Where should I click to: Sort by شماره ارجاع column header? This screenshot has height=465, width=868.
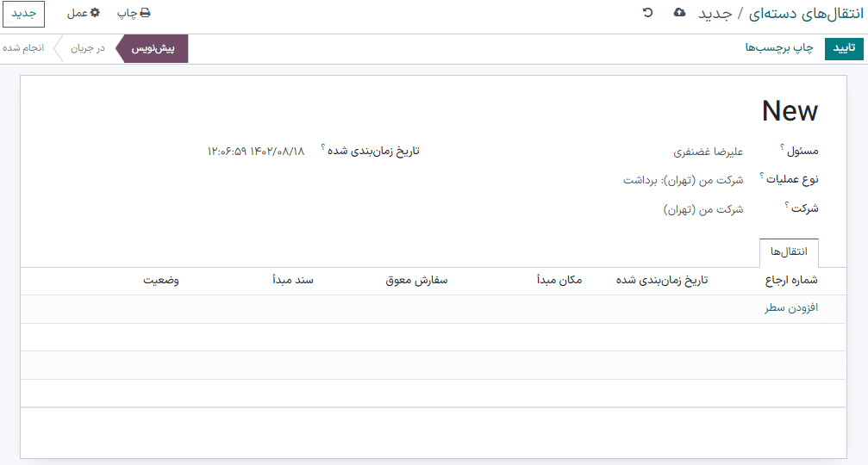[791, 281]
